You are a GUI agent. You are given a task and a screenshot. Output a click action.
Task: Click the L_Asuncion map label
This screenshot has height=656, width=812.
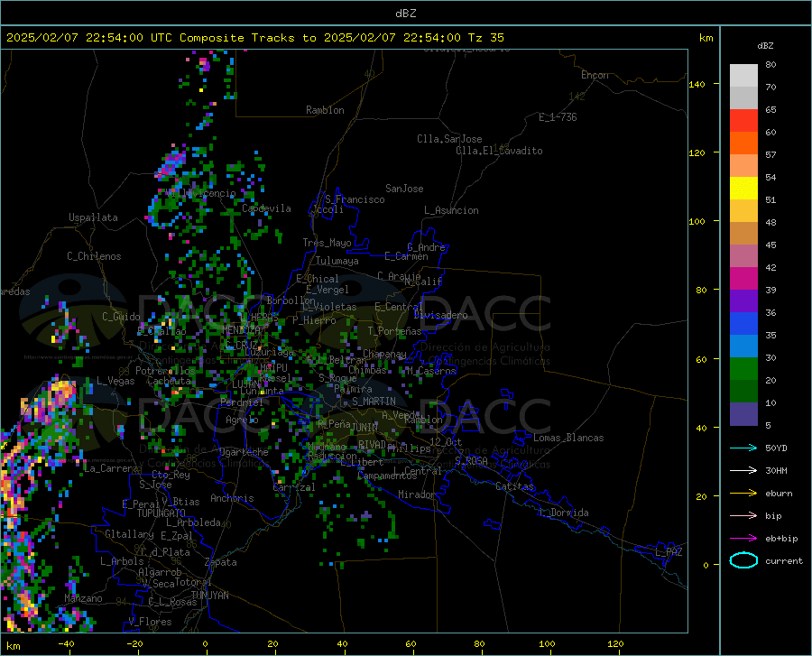pyautogui.click(x=451, y=210)
